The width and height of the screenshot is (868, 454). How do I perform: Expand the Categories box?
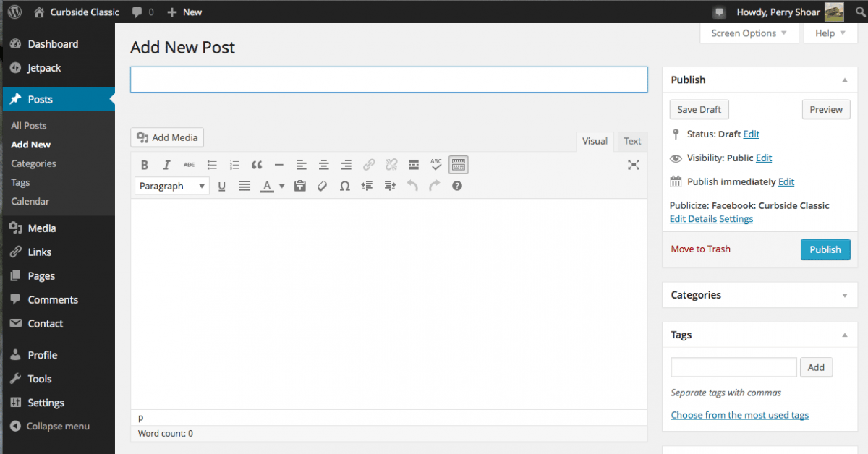(844, 295)
